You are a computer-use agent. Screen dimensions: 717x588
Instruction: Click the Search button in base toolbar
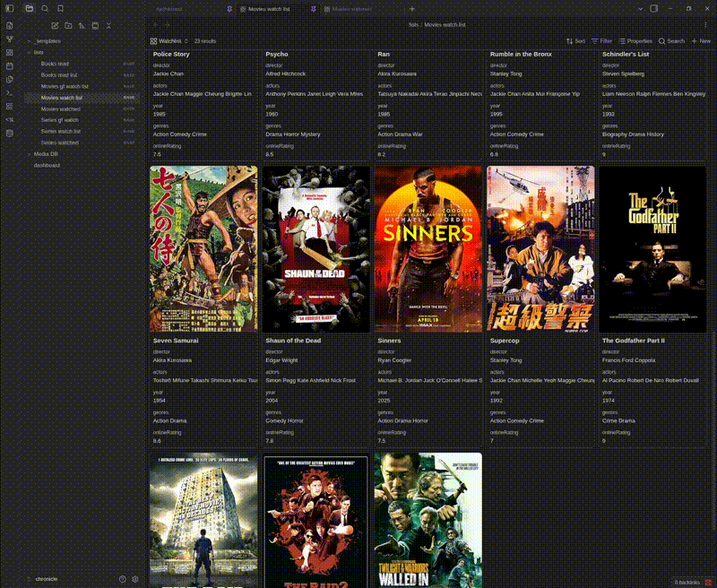point(671,41)
